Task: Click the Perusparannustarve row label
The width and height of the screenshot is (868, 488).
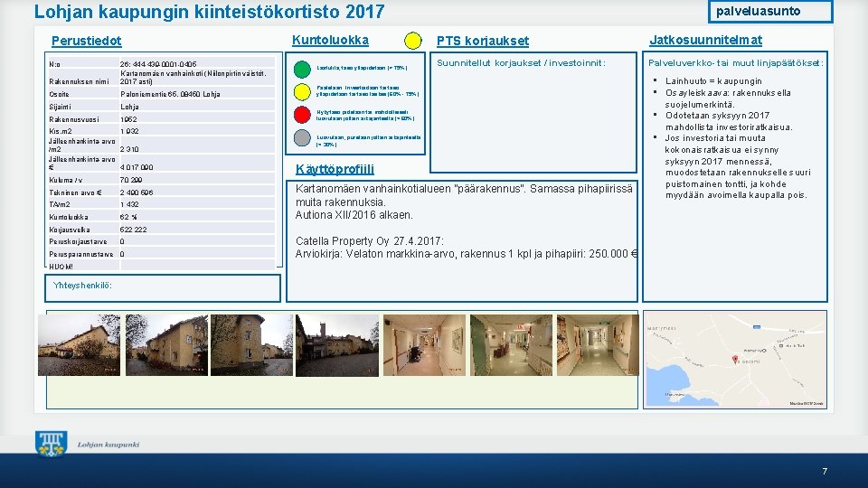Action: point(81,255)
